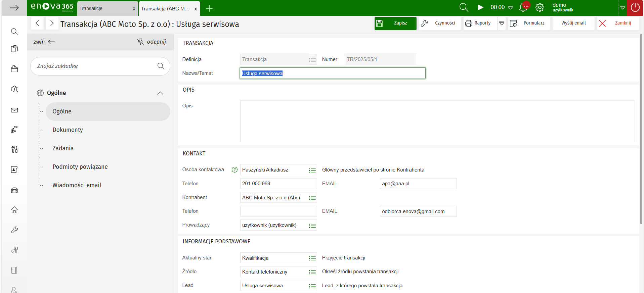Click the Wyślij email button

click(573, 23)
